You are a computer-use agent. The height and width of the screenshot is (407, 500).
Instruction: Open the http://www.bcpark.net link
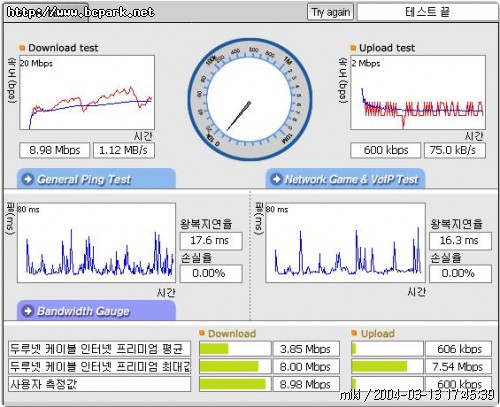80,12
